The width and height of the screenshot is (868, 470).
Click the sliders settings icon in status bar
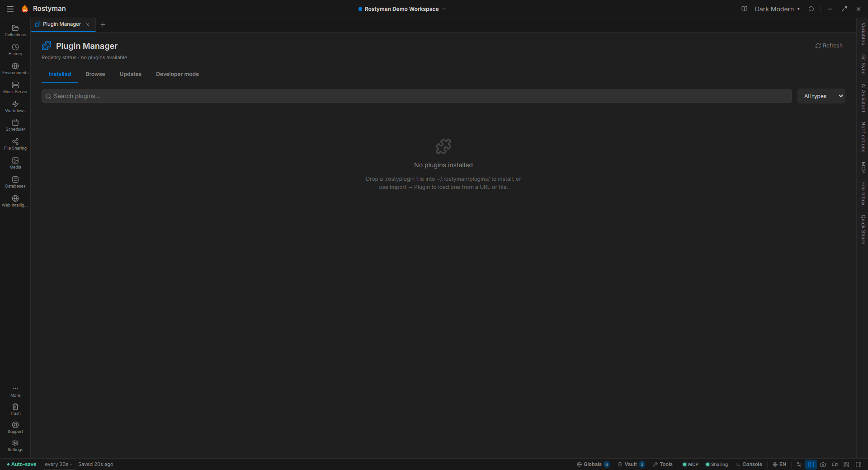pyautogui.click(x=799, y=464)
